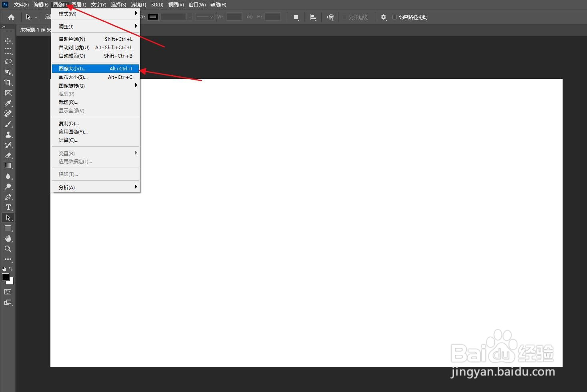Toggle Quick Mask mode
This screenshot has height=392, width=587.
tap(8, 292)
